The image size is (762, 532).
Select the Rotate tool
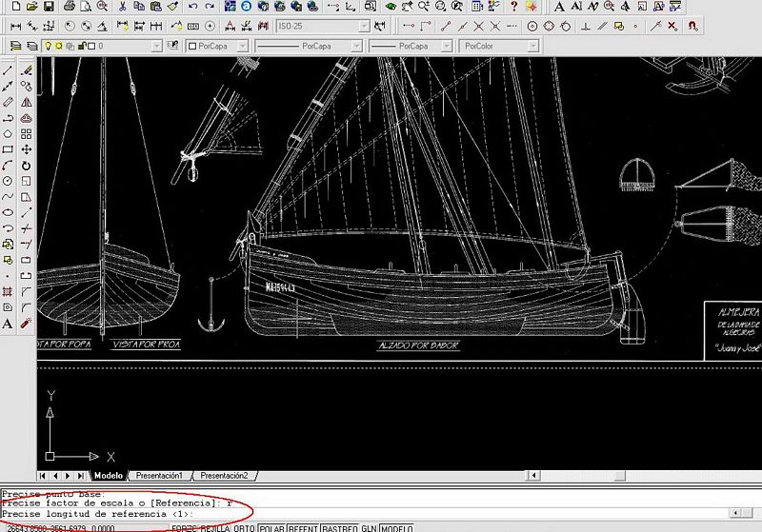(27, 166)
